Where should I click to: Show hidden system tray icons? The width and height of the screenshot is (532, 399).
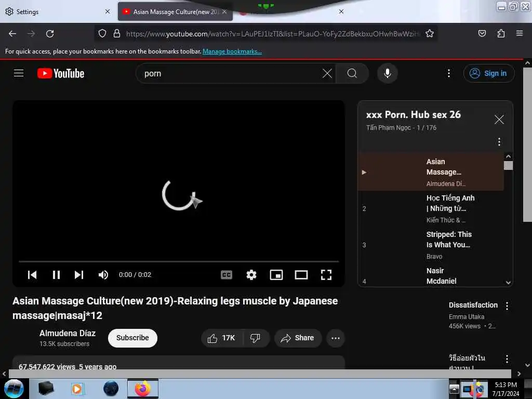[454, 389]
